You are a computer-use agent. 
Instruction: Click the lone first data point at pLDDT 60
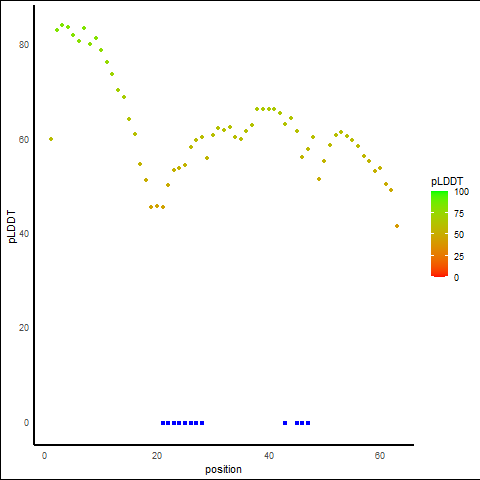(x=51, y=139)
